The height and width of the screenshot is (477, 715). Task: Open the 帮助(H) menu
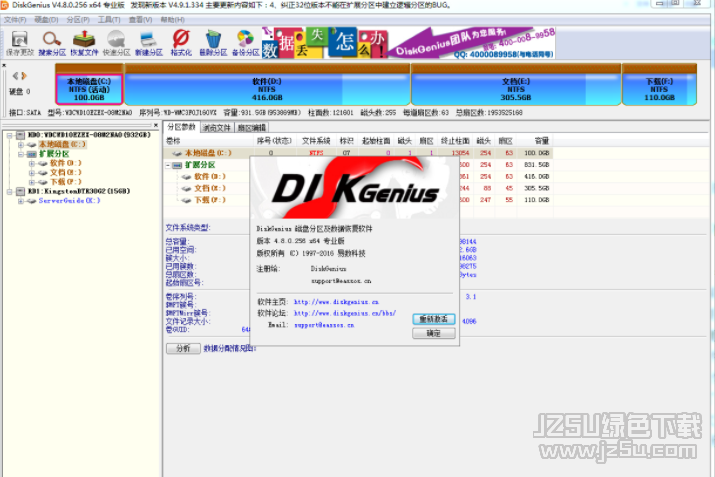(172, 20)
